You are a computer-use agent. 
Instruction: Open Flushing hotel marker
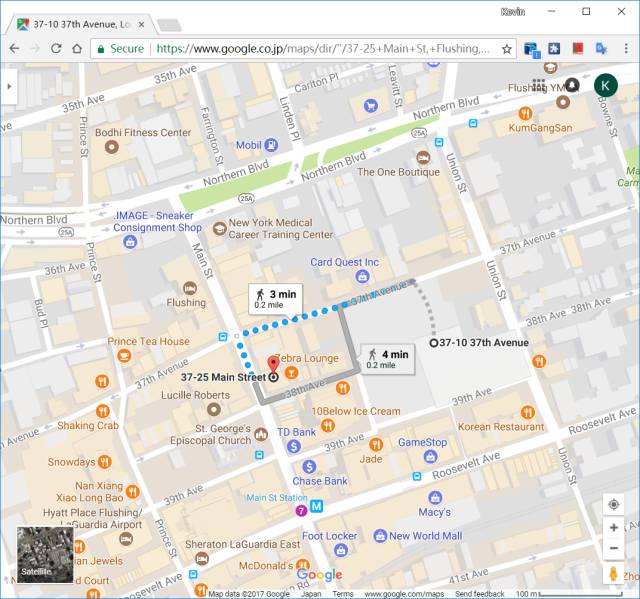coord(189,288)
